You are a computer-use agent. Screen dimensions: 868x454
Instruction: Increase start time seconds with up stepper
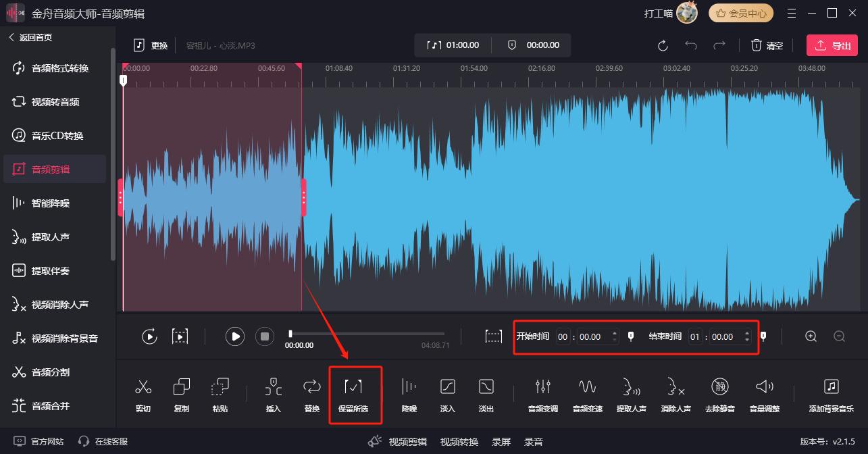coord(614,333)
